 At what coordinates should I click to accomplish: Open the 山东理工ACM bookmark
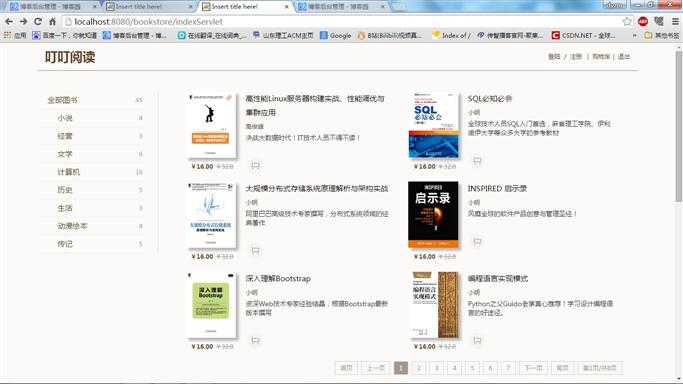click(x=283, y=35)
